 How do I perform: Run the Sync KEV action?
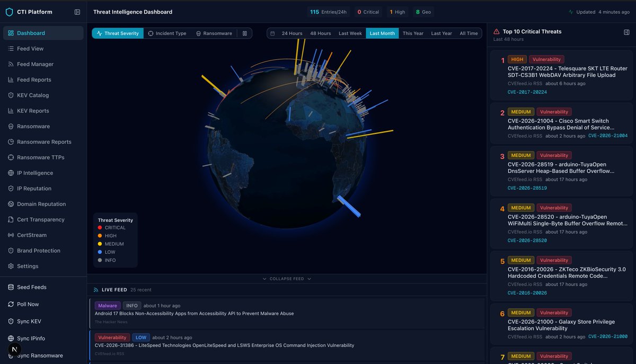pos(43,322)
